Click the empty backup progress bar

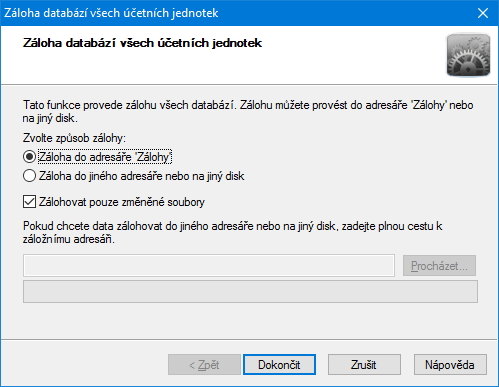(x=250, y=291)
